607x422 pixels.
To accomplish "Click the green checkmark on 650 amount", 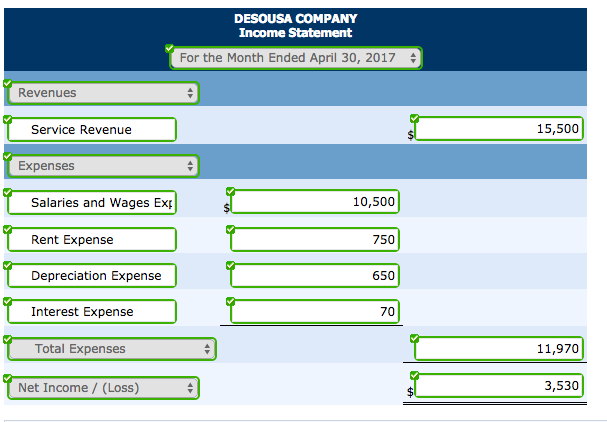I will tap(231, 265).
